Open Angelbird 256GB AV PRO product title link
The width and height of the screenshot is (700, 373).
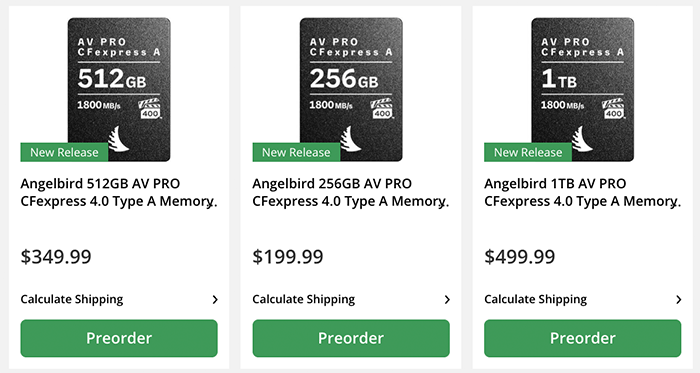pyautogui.click(x=351, y=193)
